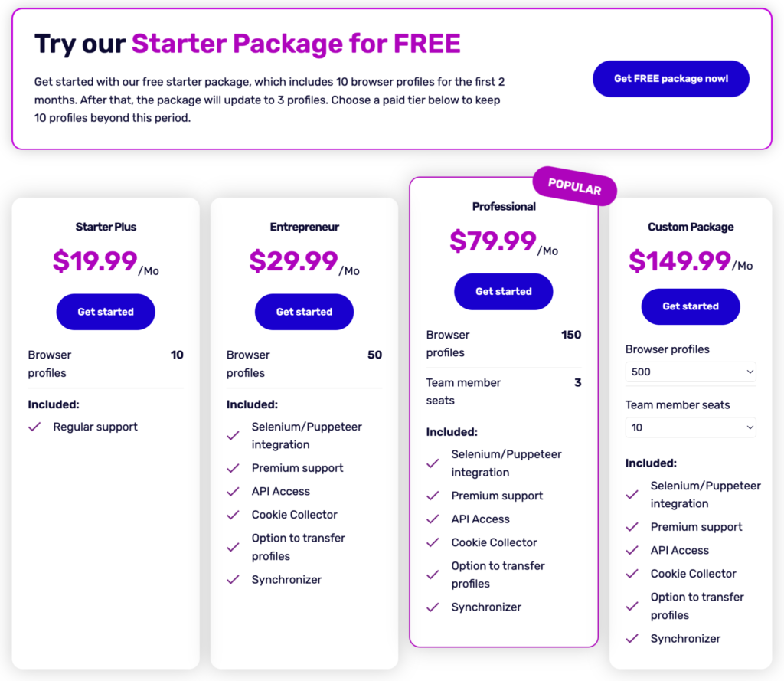
Task: Click the Custom Package plan title
Action: (x=690, y=227)
